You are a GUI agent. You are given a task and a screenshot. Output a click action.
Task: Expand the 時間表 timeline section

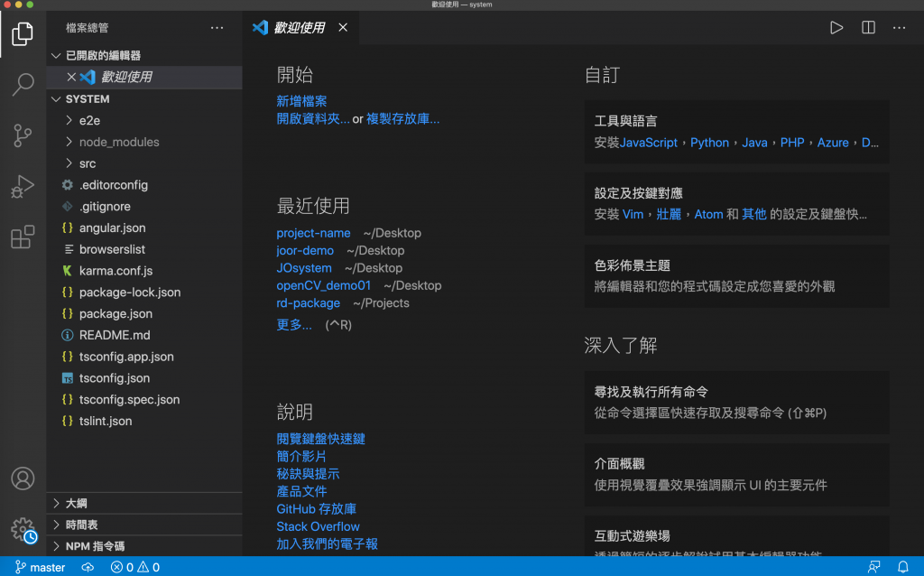pyautogui.click(x=144, y=525)
